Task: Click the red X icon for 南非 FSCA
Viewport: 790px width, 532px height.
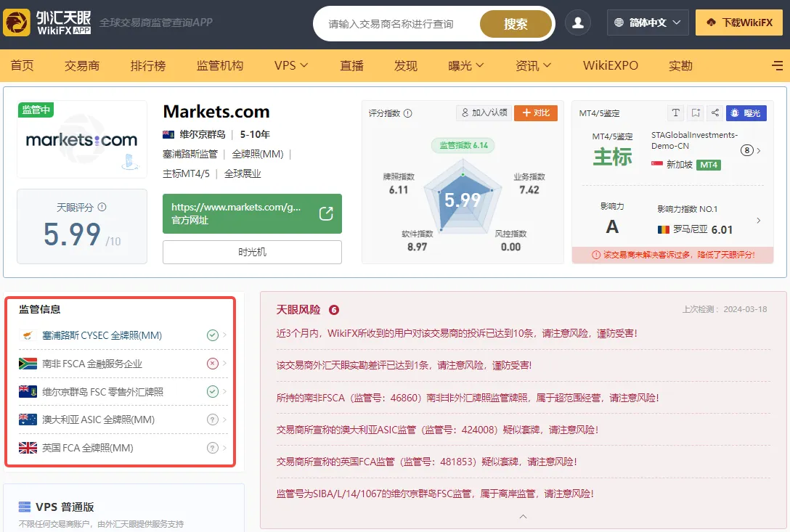Action: 213,363
